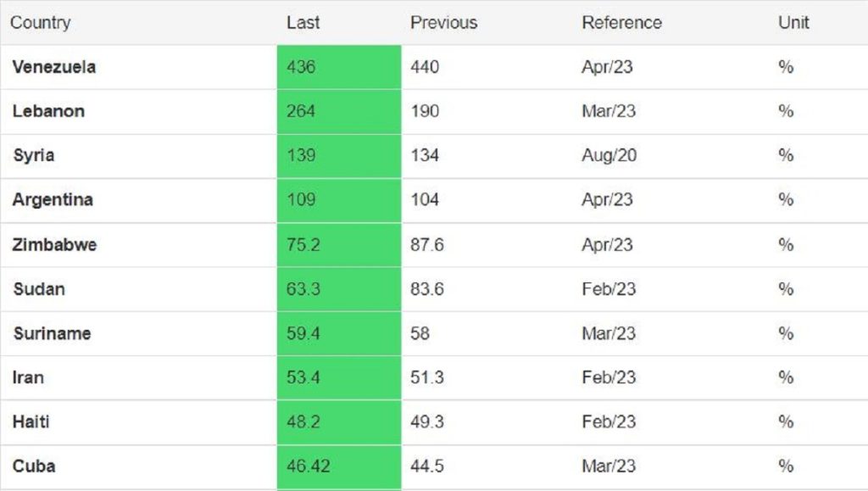Screen dimensions: 868x491
Task: Sort by the Reference column header
Action: 621,23
